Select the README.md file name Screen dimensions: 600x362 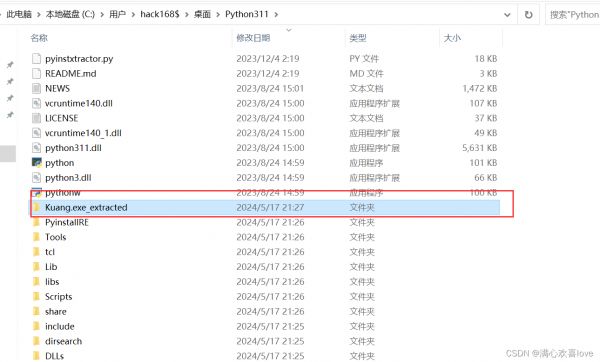[x=70, y=73]
